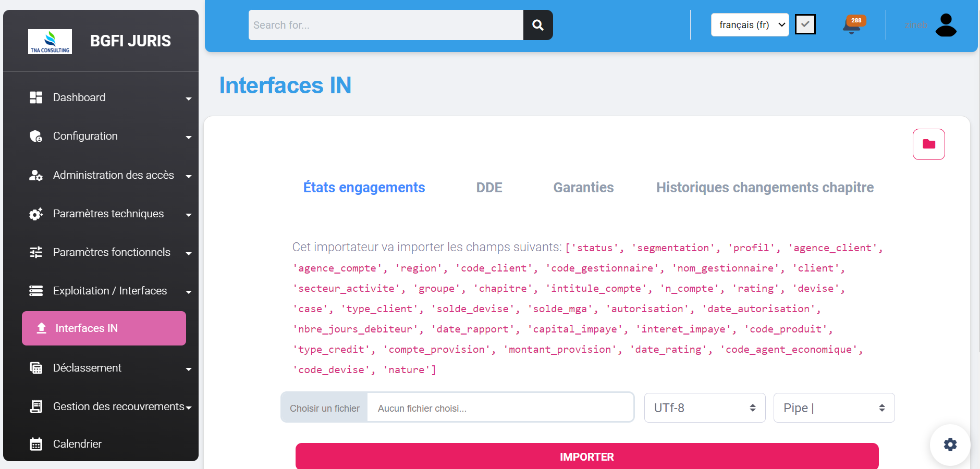
Task: Open the français (fr) language dropdown
Action: [x=749, y=25]
